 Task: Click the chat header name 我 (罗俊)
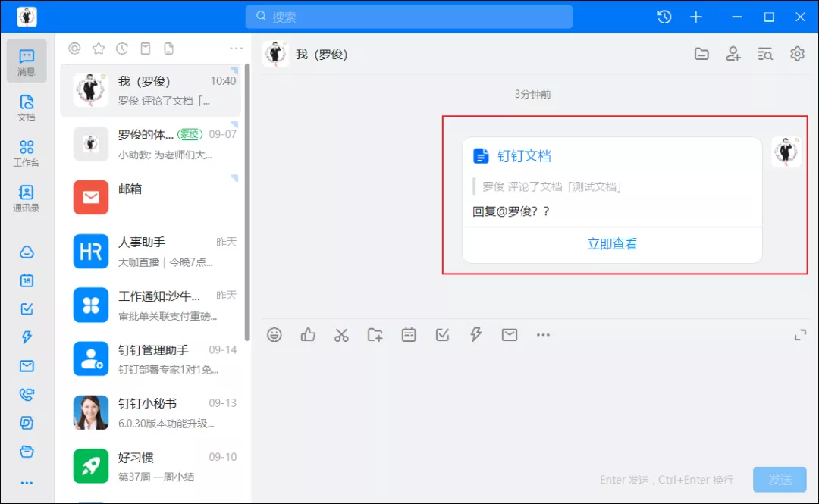click(322, 55)
